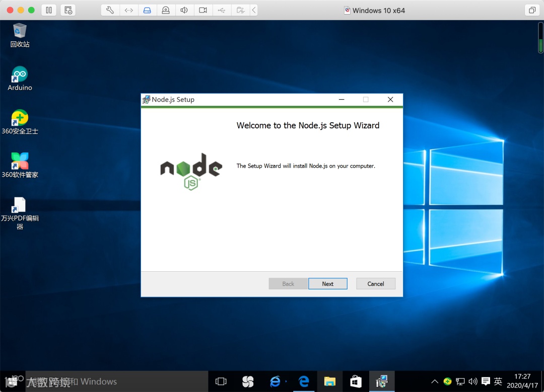
Task: Click the green full-screen window button
Action: [x=31, y=10]
